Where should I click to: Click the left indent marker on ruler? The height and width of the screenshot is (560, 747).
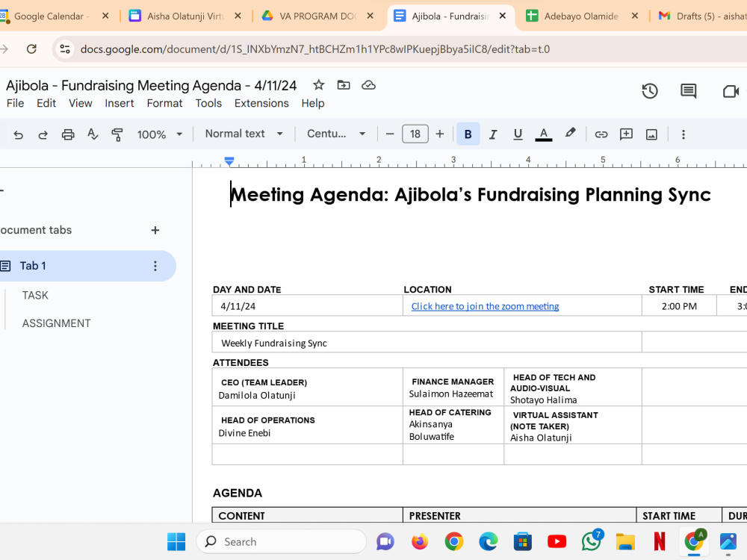click(x=229, y=162)
